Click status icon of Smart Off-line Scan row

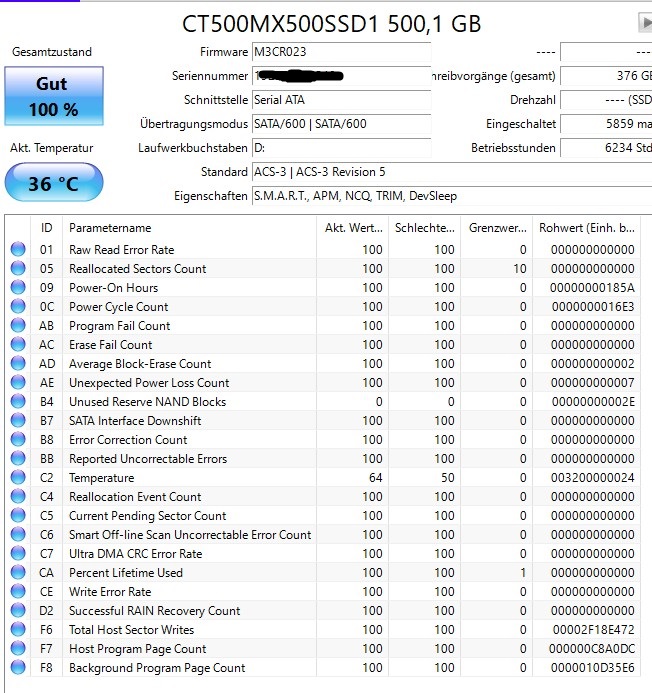click(x=18, y=534)
